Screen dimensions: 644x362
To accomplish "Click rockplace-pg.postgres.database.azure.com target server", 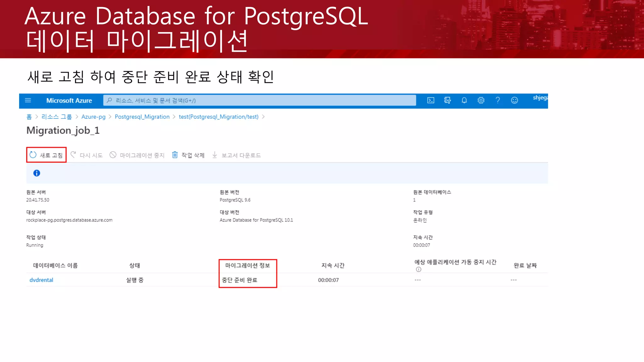I will point(69,220).
